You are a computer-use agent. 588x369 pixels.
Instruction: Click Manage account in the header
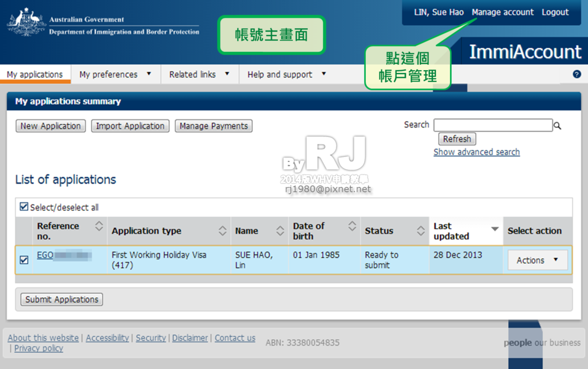coord(502,13)
